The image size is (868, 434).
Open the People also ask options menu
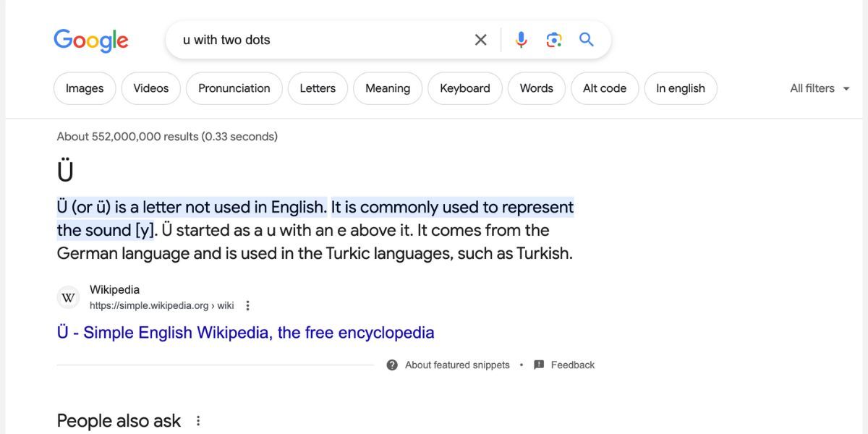(198, 420)
